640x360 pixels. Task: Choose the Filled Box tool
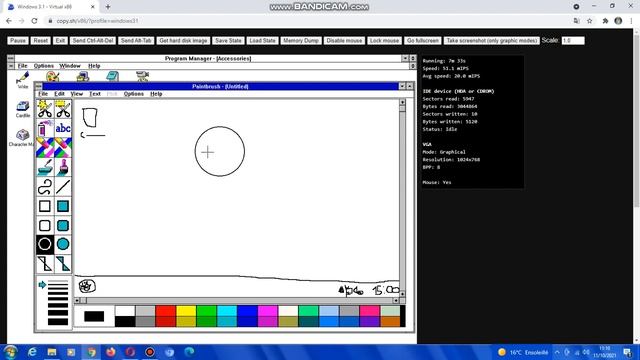63,206
